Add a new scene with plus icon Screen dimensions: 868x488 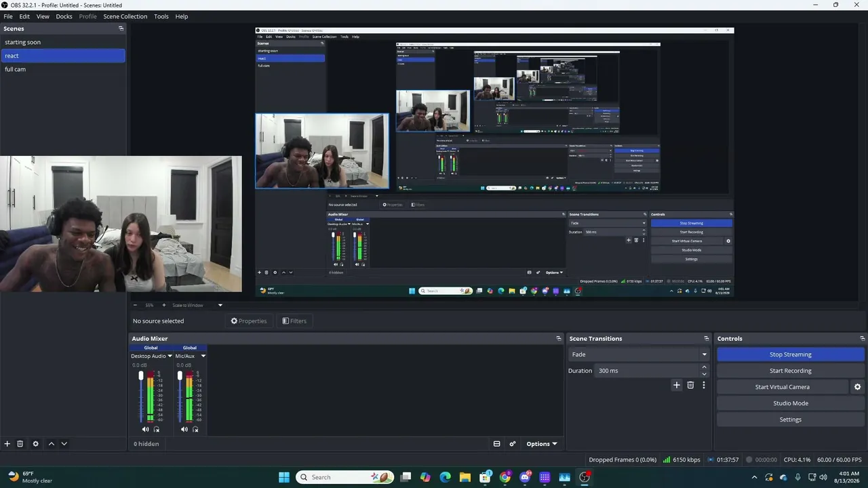[7, 444]
